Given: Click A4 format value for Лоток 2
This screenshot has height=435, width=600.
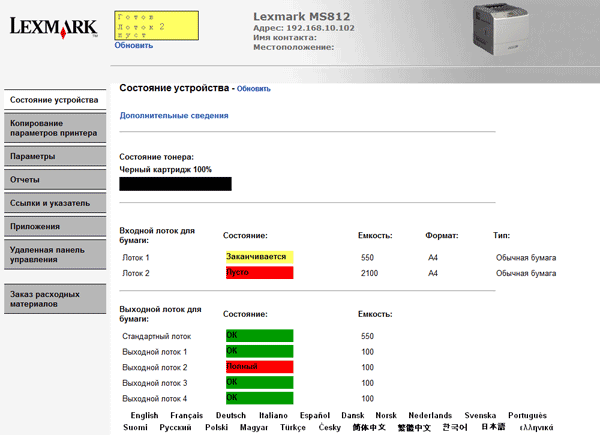Looking at the screenshot, I should (433, 274).
